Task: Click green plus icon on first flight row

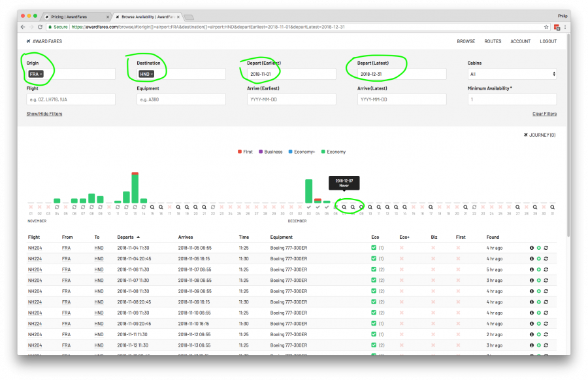Action: click(x=538, y=248)
